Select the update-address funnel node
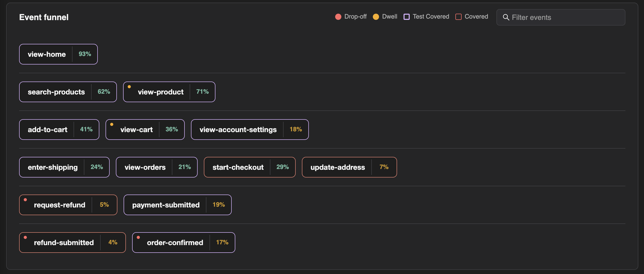The image size is (644, 274). point(338,167)
